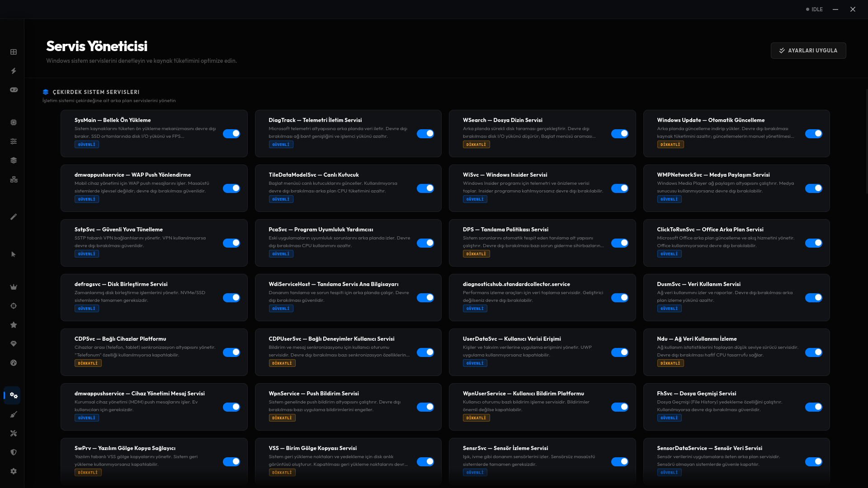Image resolution: width=868 pixels, height=488 pixels.
Task: Click the Servis Yöneticisi page heading
Action: point(97,46)
